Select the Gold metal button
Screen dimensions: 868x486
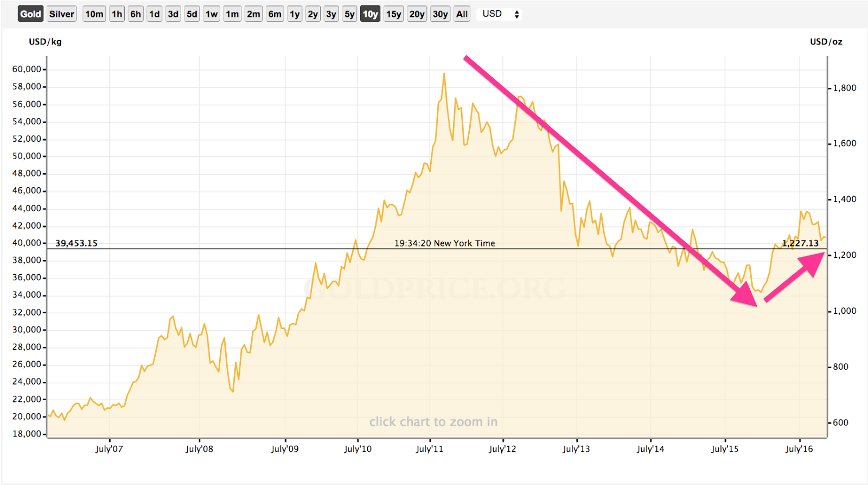click(30, 14)
